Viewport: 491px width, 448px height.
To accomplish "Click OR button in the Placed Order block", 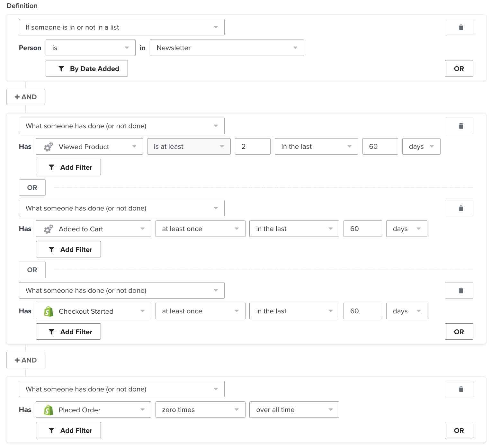I will (x=459, y=430).
